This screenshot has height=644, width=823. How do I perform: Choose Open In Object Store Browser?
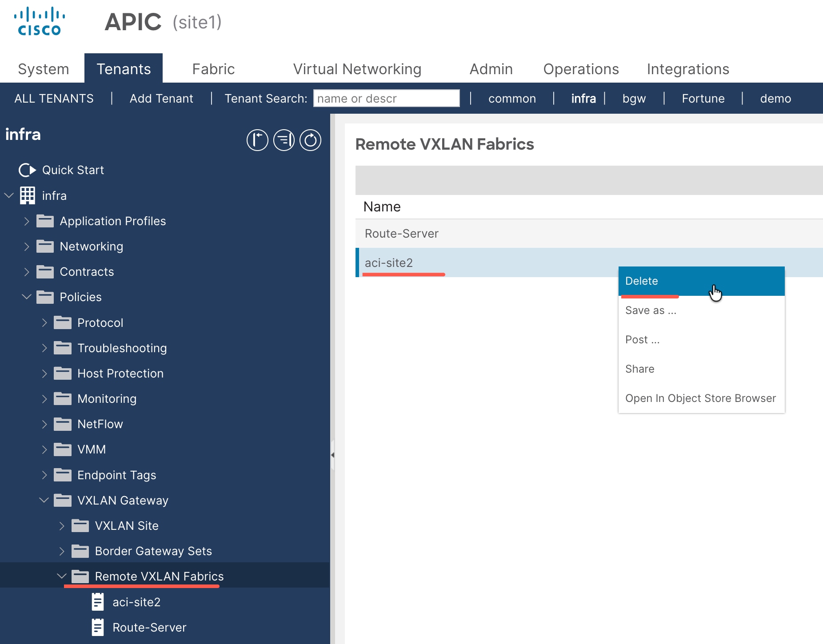pos(701,398)
